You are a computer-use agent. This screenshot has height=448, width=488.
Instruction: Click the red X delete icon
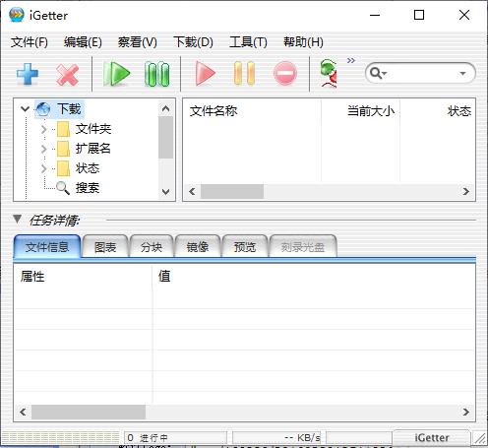tap(67, 75)
